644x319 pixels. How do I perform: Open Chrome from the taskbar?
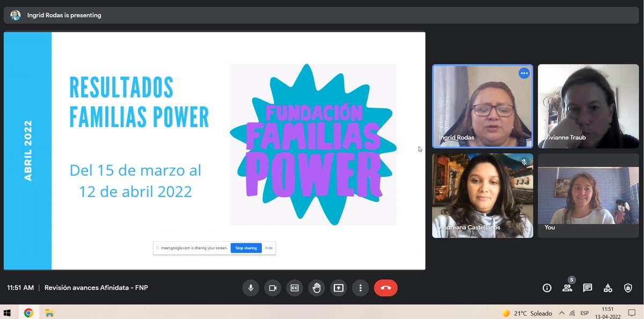pyautogui.click(x=28, y=313)
